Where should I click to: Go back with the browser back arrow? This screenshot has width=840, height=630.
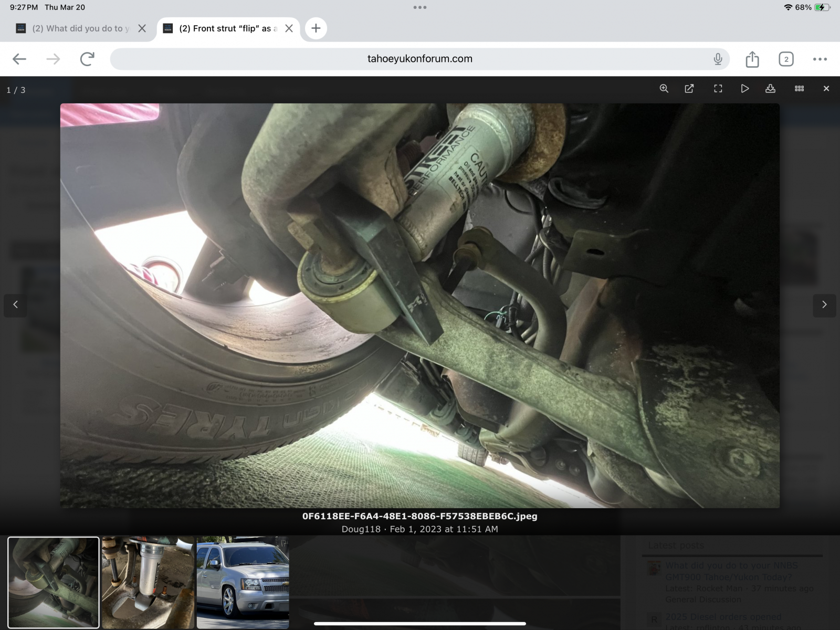coord(19,59)
